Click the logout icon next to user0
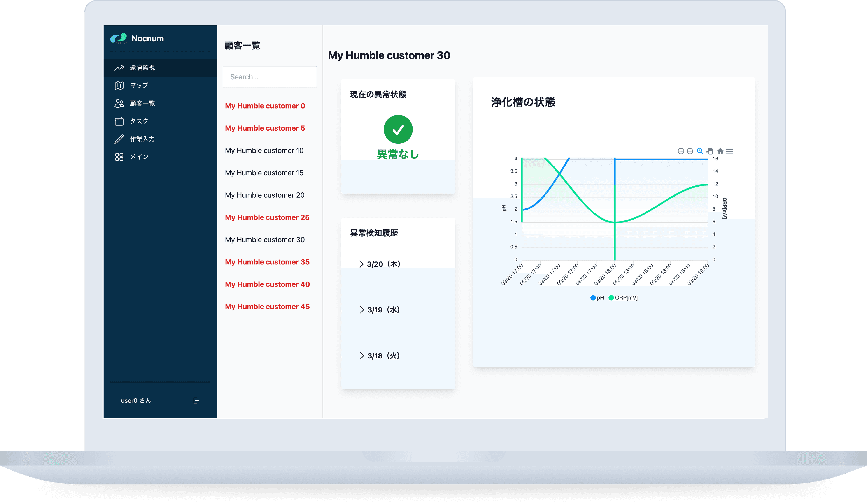 (x=196, y=400)
